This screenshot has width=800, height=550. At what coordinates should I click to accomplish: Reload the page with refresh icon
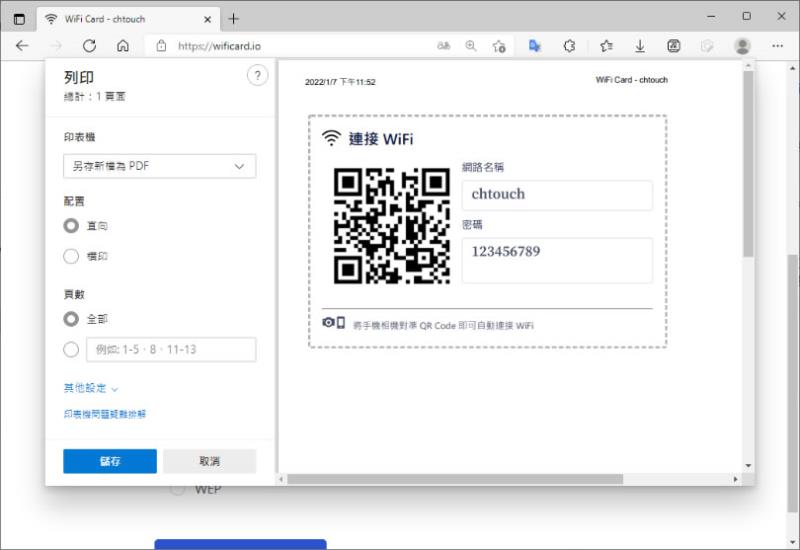(x=89, y=46)
